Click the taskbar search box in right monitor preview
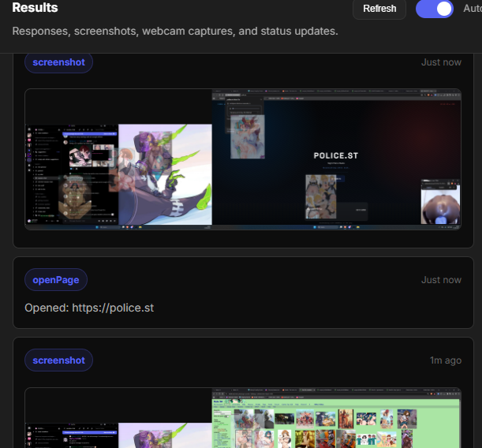Viewport: 482px width, 448px height. click(327, 227)
